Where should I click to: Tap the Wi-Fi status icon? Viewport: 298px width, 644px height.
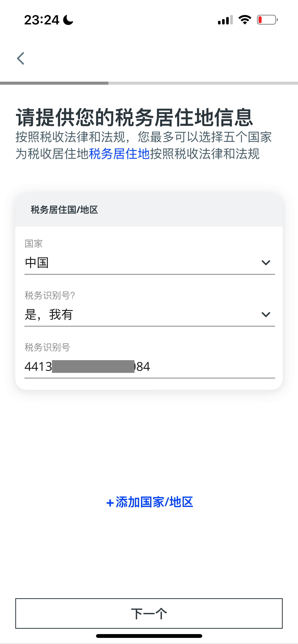(x=245, y=20)
